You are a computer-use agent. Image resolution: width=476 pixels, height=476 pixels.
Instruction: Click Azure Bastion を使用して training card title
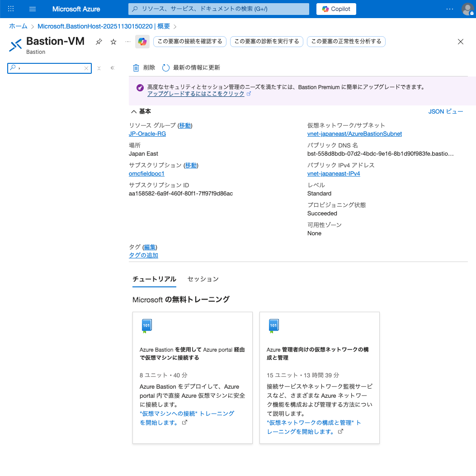(x=192, y=353)
